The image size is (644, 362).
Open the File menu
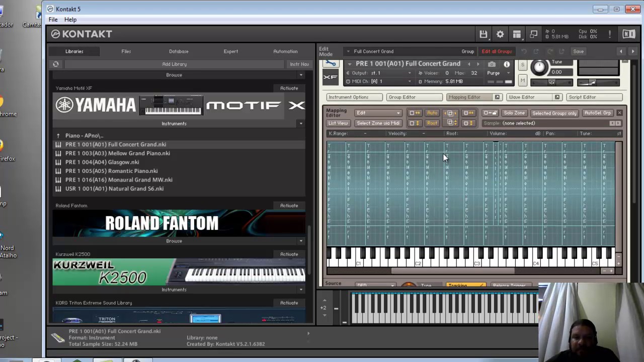click(53, 20)
